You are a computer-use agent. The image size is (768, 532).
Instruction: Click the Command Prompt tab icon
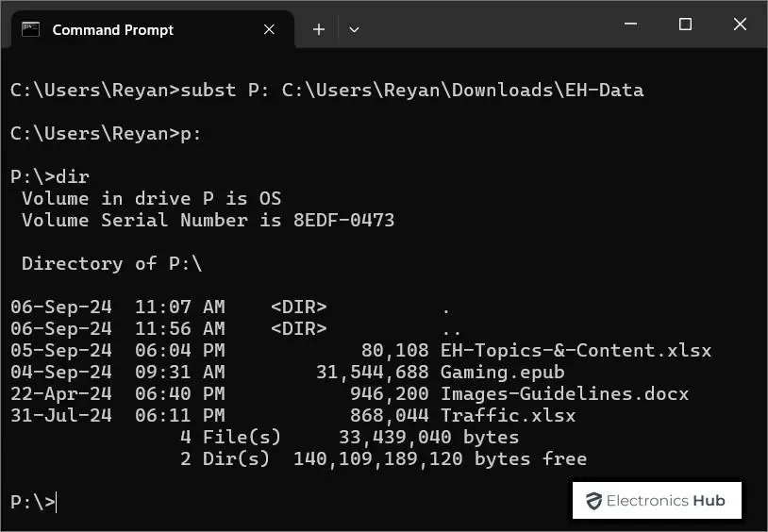click(30, 29)
